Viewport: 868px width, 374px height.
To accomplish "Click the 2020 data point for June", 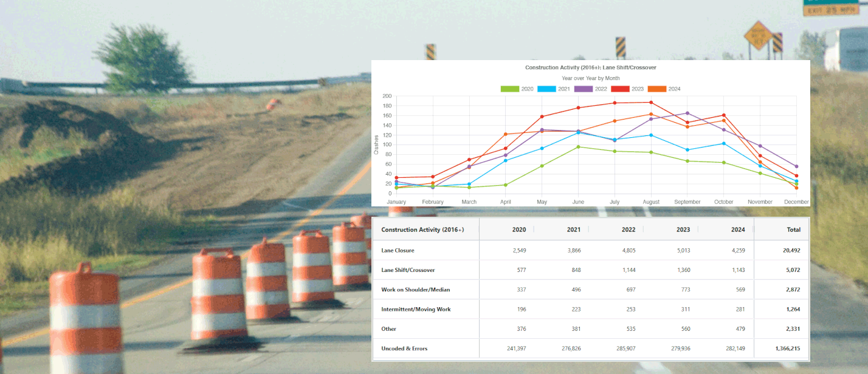I will pyautogui.click(x=578, y=147).
